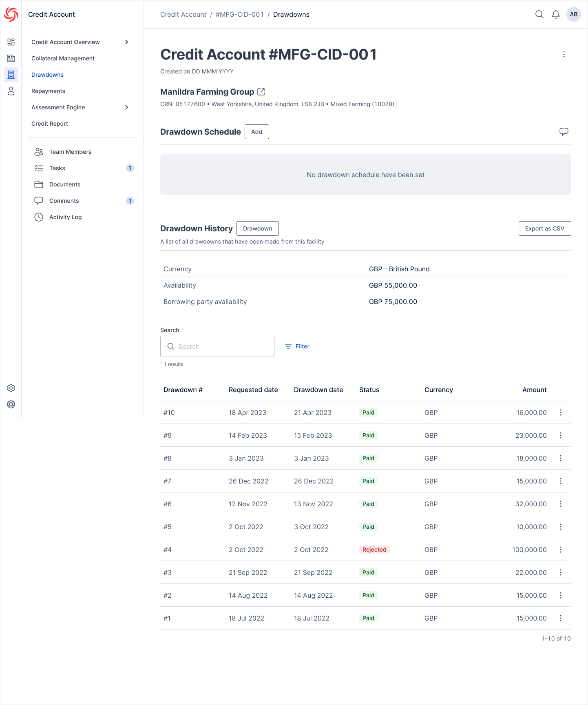Open the AB user avatar
This screenshot has width=588, height=705.
(573, 14)
